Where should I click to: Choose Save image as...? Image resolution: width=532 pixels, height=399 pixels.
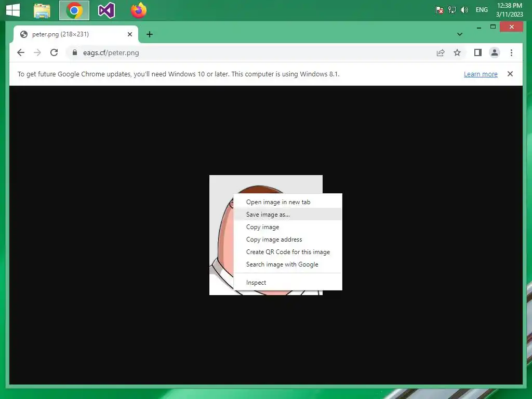tap(288, 215)
